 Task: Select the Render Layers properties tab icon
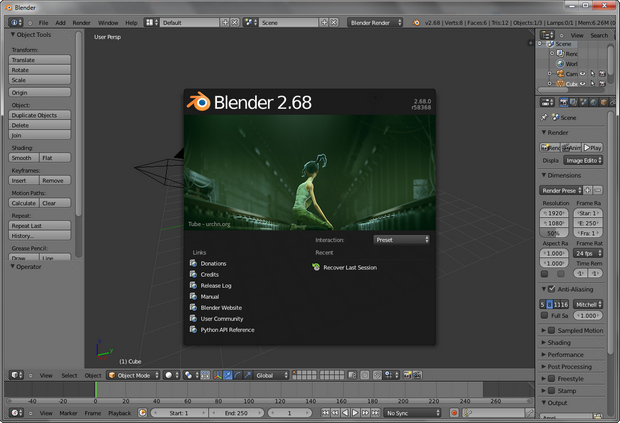pos(574,102)
